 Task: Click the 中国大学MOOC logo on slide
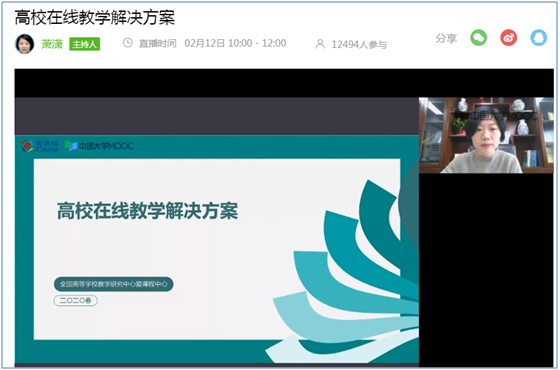[99, 146]
